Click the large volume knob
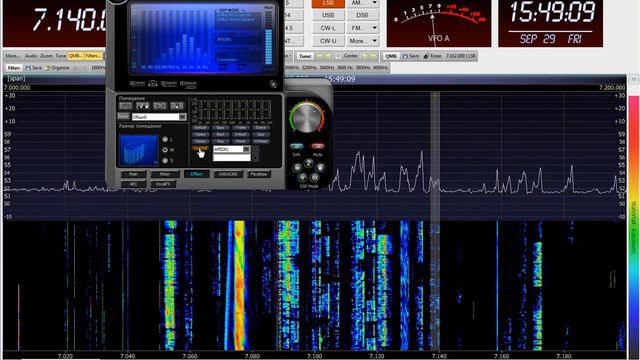The height and width of the screenshot is (360, 640). [x=307, y=118]
